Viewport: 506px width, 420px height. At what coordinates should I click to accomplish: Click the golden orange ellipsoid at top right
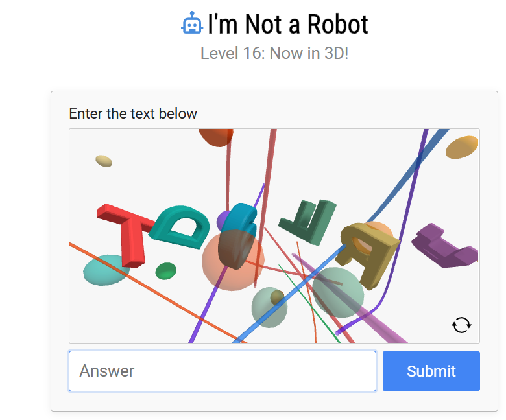[462, 148]
